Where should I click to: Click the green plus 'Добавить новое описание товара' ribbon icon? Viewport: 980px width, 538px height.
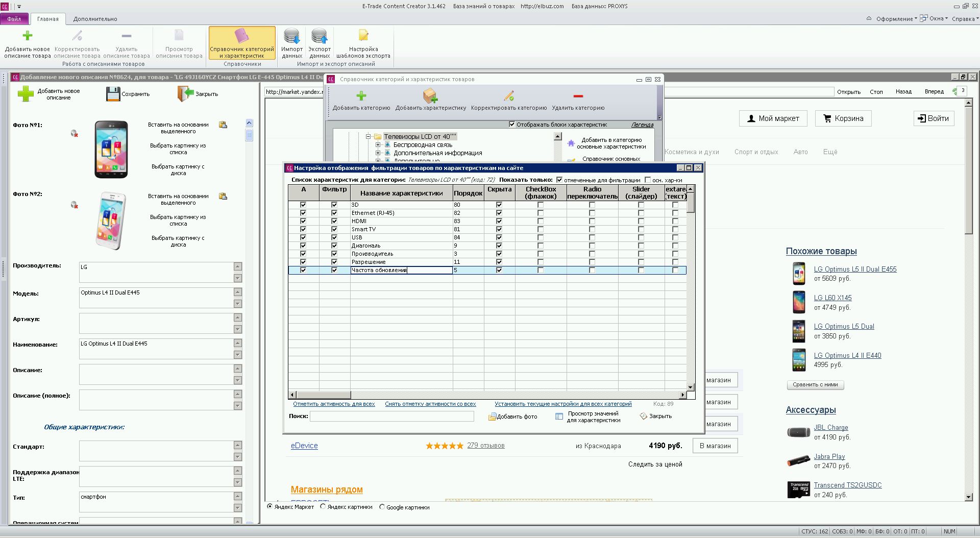(28, 36)
